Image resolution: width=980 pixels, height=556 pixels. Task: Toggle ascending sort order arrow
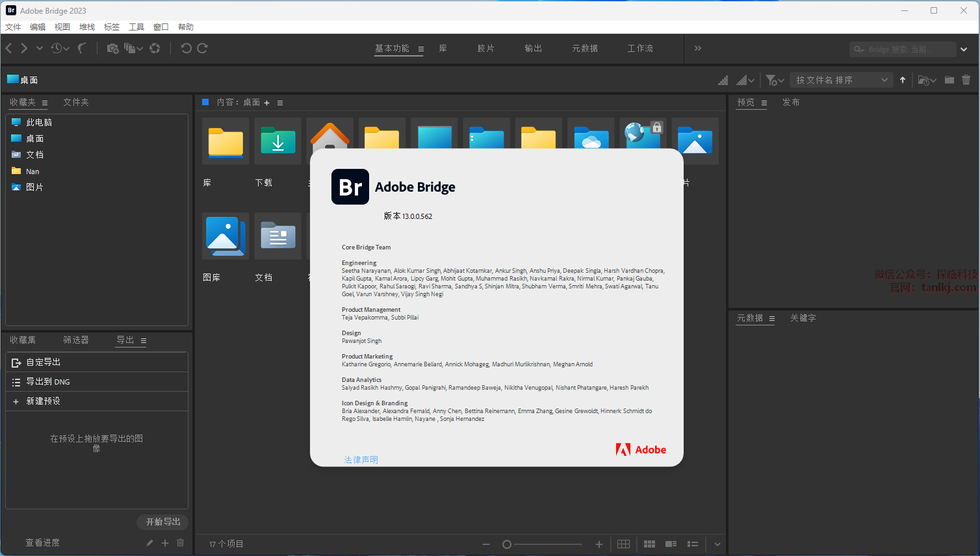(903, 80)
